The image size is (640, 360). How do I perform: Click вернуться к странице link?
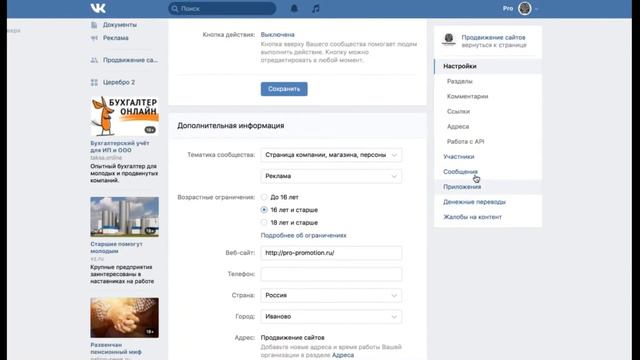coord(494,45)
